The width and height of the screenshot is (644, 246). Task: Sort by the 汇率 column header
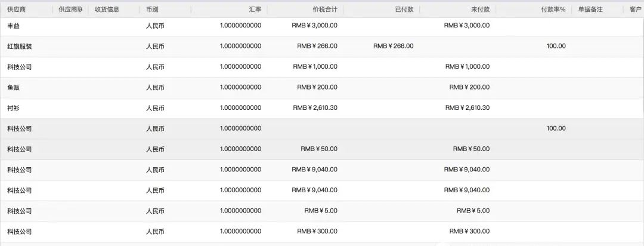[x=255, y=10]
